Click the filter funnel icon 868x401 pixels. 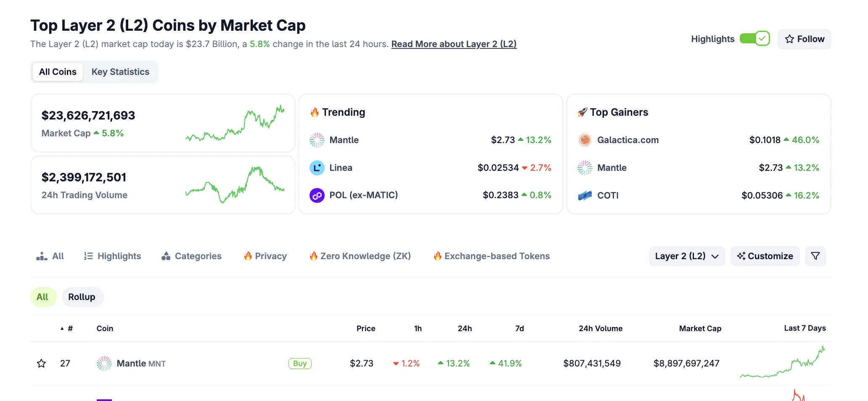coord(815,256)
